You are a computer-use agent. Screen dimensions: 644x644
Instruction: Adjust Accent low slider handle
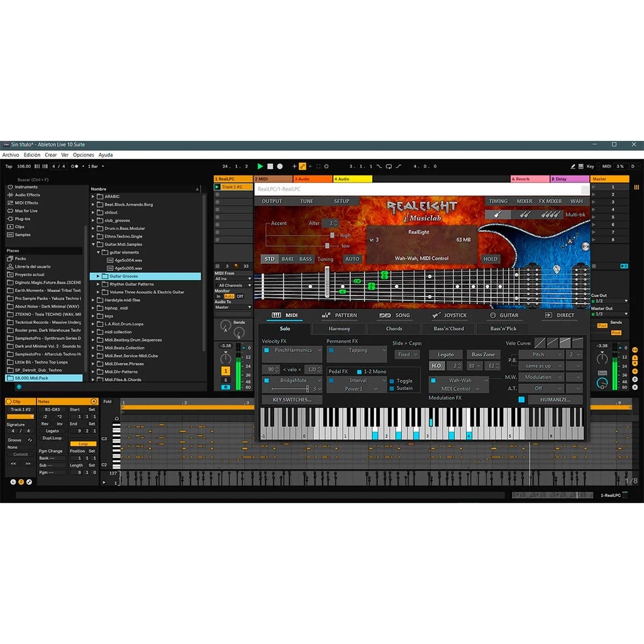pyautogui.click(x=327, y=246)
